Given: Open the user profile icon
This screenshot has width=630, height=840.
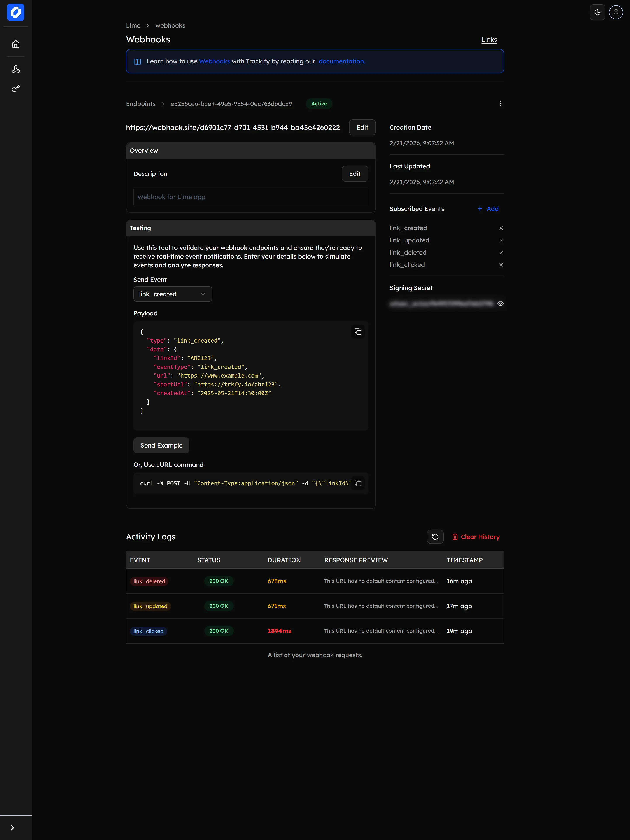Looking at the screenshot, I should (616, 12).
